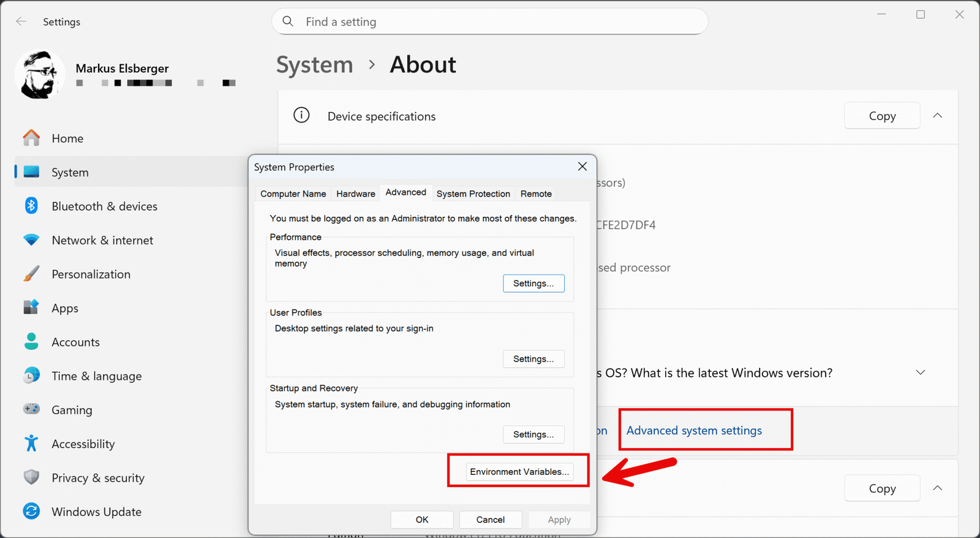Switch to the Computer Name tab
The height and width of the screenshot is (538, 980).
(293, 194)
